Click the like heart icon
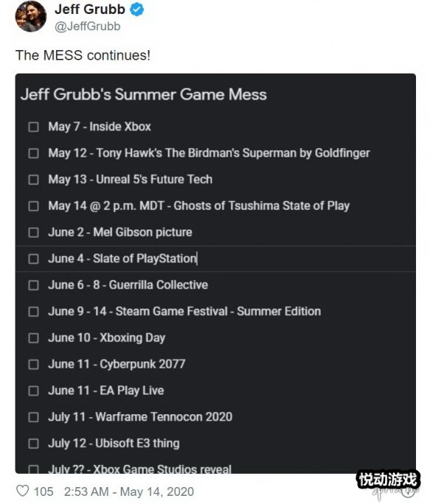Viewport: 430px width, 504px height. pos(23,491)
